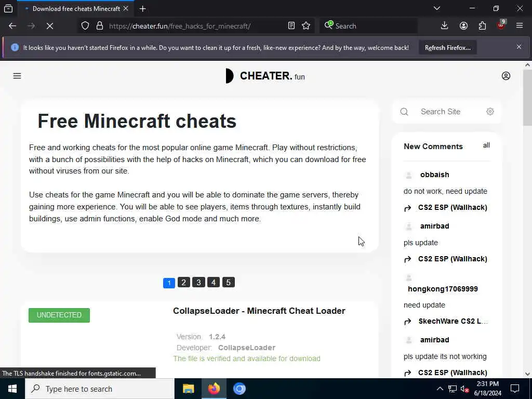Screen dimensions: 532x399
Task: Open CollapseLoader - Minecraft Cheat Loader title
Action: point(259,311)
